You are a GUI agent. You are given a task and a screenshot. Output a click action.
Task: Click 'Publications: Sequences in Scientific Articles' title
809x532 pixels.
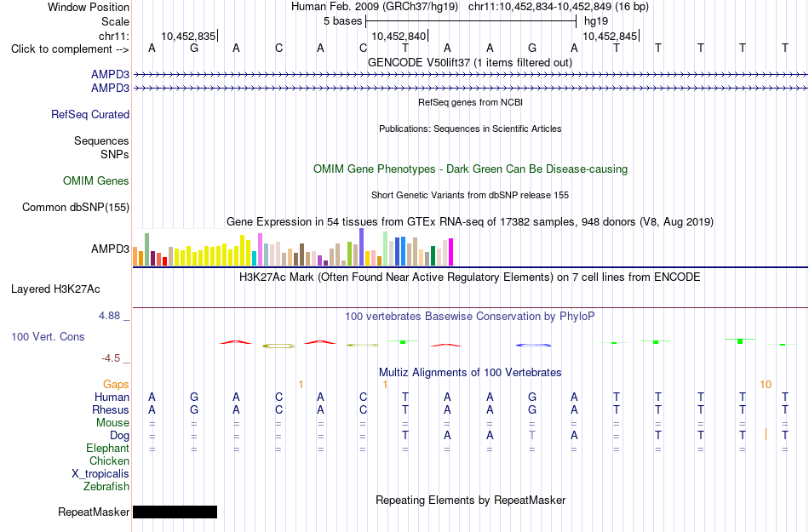click(x=470, y=129)
